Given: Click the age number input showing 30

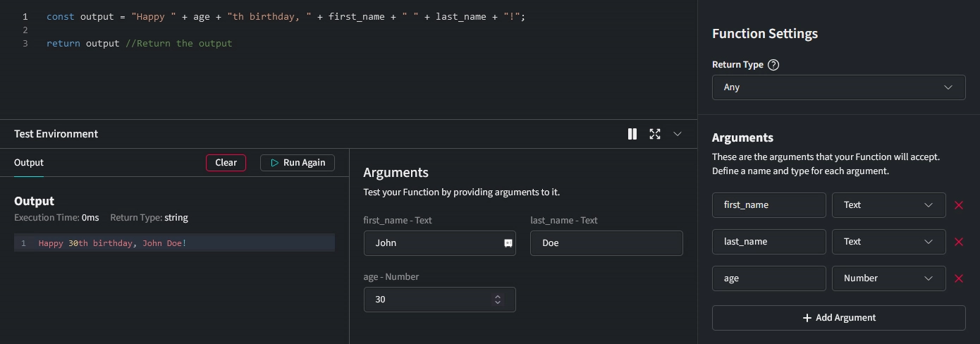Looking at the screenshot, I should pos(440,300).
